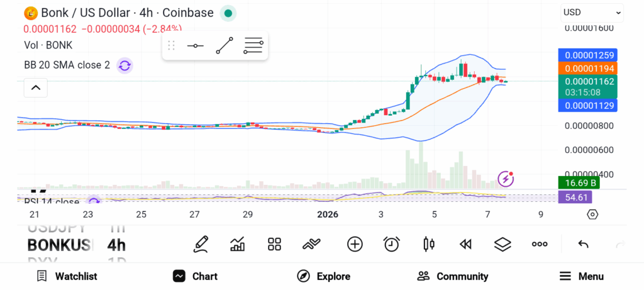644x290 pixels.
Task: Add a symbol with the plus icon
Action: pyautogui.click(x=355, y=244)
